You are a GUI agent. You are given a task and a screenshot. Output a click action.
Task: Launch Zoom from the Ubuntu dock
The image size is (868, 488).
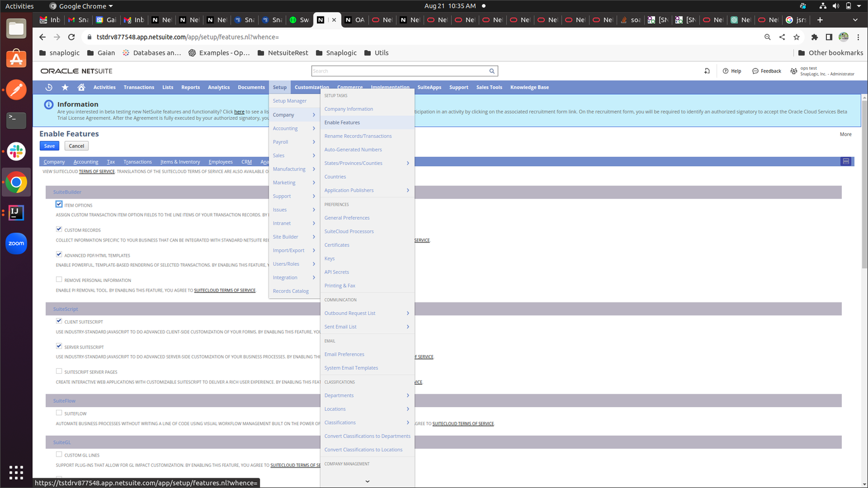(16, 243)
